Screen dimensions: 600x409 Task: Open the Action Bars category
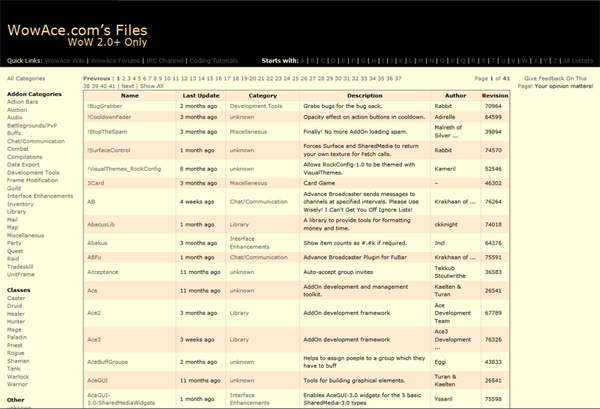(x=23, y=102)
